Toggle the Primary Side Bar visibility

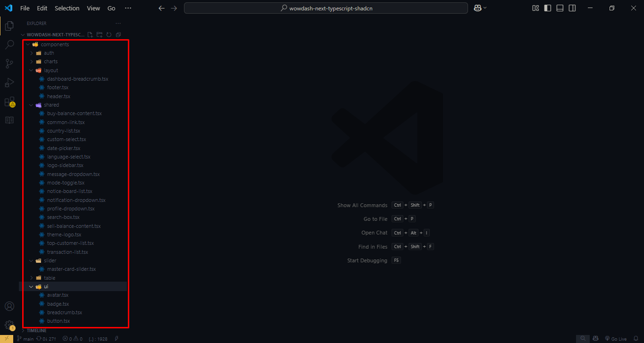pyautogui.click(x=547, y=8)
